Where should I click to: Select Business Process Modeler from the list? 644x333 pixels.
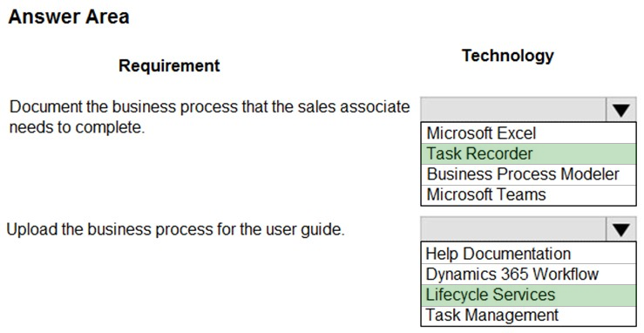[x=528, y=174]
